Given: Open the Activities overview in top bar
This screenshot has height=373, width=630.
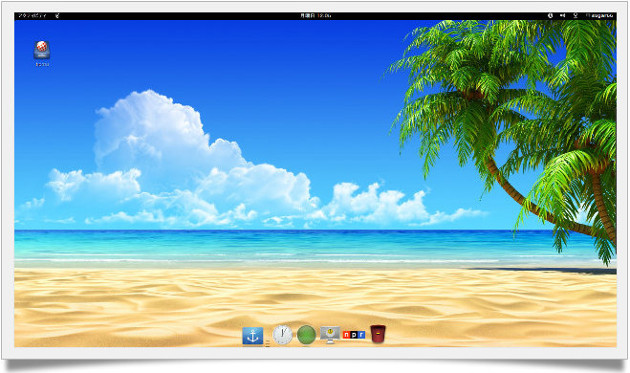Looking at the screenshot, I should tap(33, 16).
